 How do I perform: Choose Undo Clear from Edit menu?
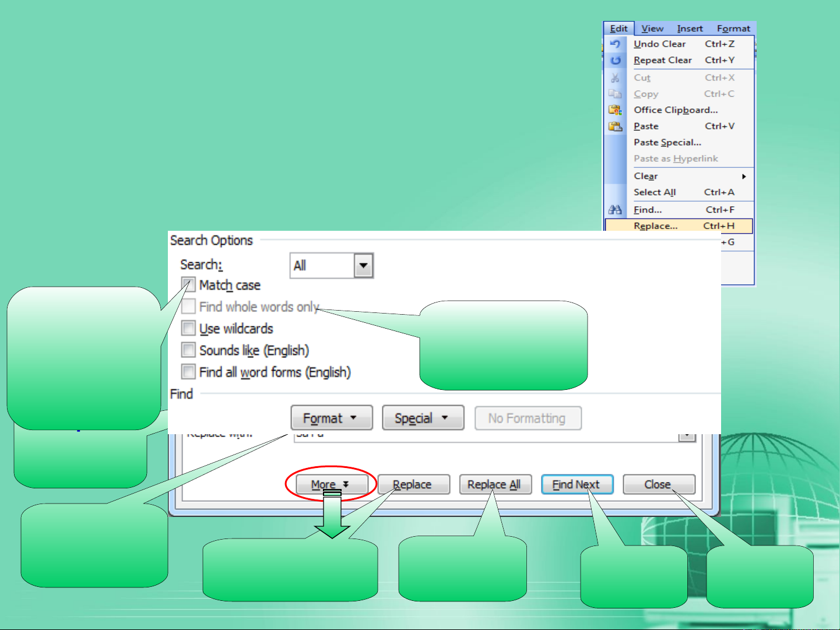(679, 44)
